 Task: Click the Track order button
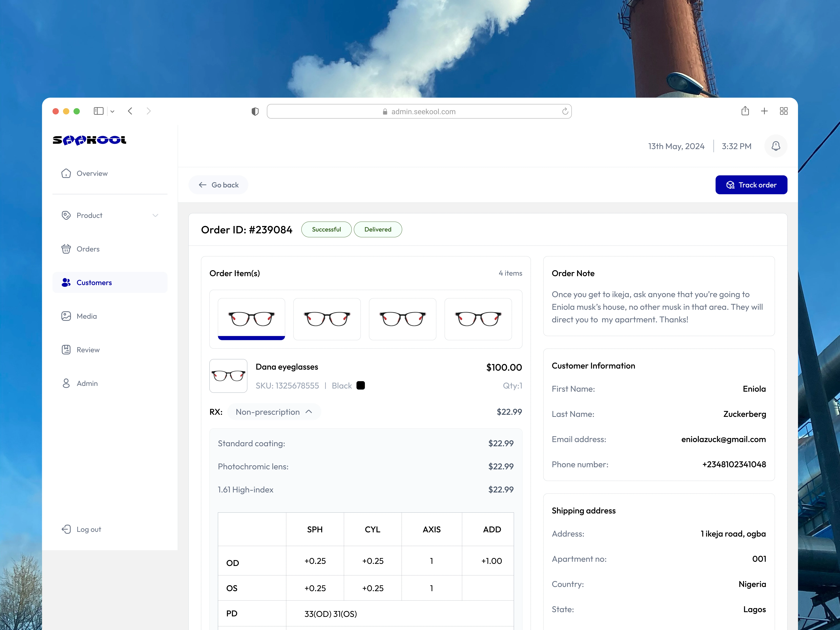[x=751, y=185]
